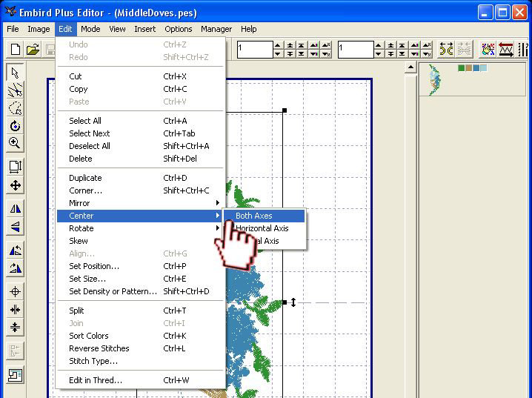
Task: Click the split design toolbar icon
Action: [x=446, y=50]
